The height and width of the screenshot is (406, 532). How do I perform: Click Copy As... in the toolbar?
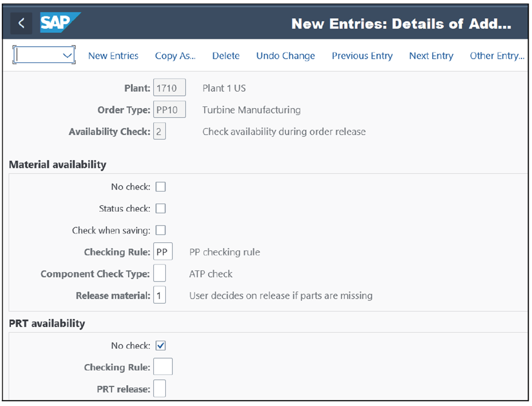point(175,55)
